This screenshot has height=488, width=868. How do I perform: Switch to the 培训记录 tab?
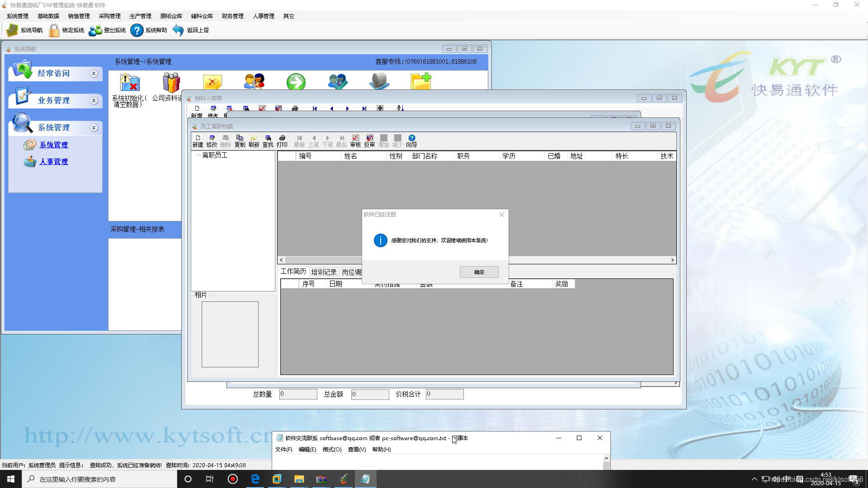click(324, 272)
